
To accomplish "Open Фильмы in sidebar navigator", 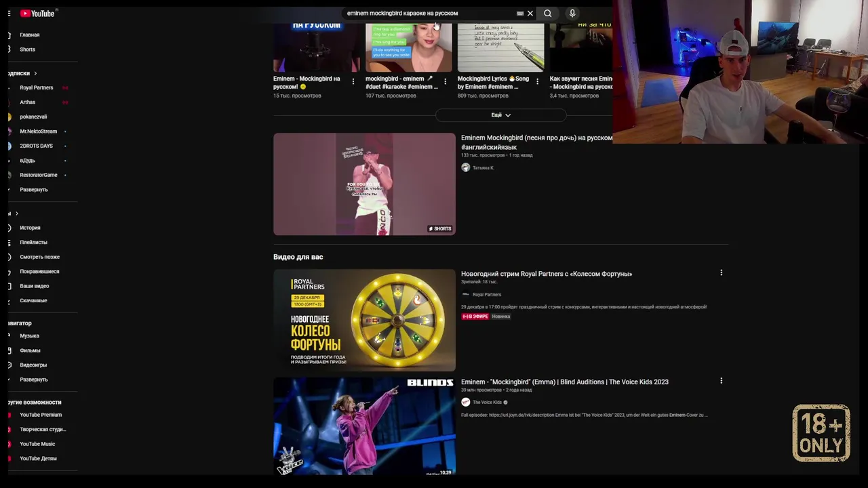I will [x=30, y=350].
